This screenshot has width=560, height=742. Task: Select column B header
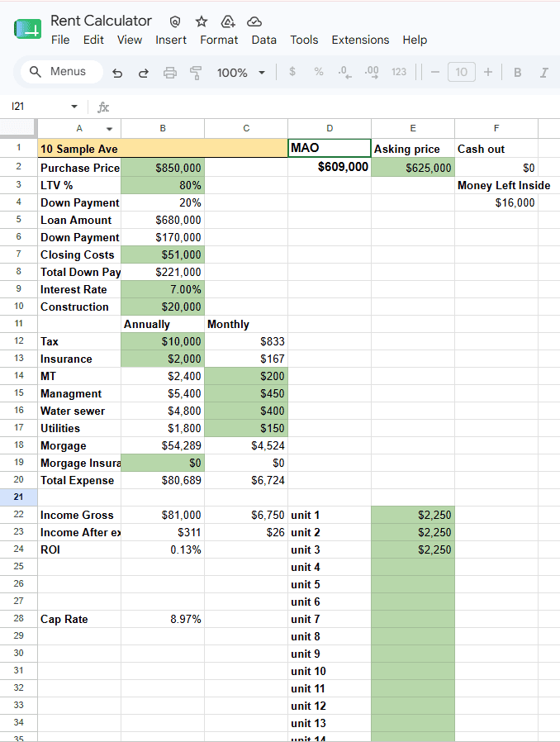163,128
